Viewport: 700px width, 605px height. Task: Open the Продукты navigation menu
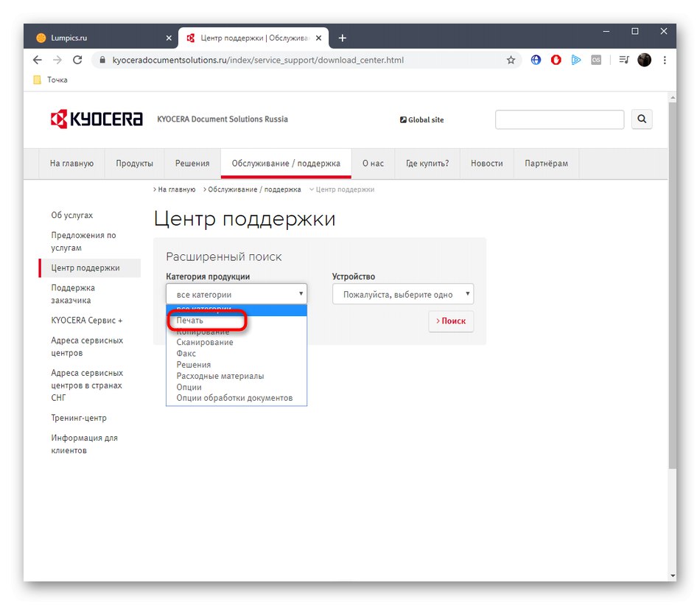[x=134, y=163]
